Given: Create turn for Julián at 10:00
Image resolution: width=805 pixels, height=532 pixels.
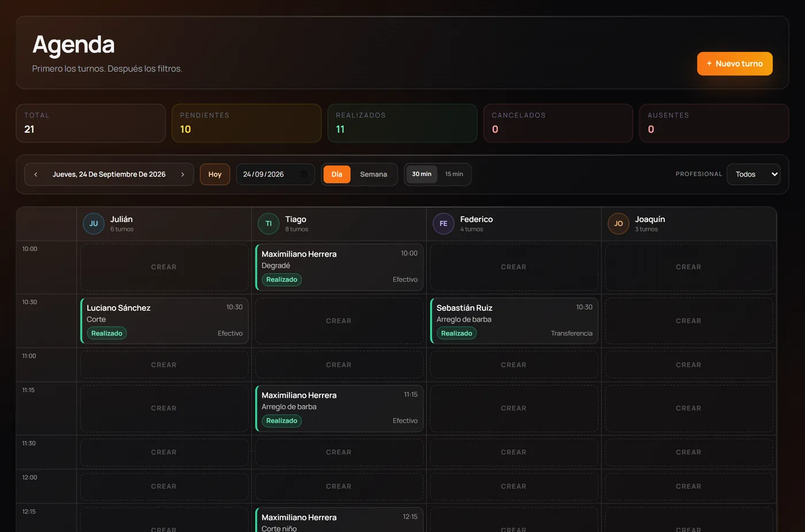Looking at the screenshot, I should pyautogui.click(x=164, y=267).
